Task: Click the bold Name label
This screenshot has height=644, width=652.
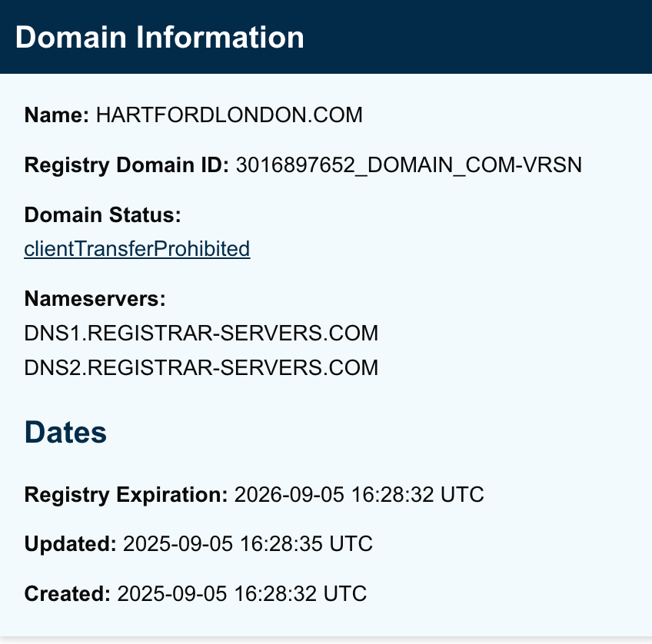Action: [x=57, y=115]
